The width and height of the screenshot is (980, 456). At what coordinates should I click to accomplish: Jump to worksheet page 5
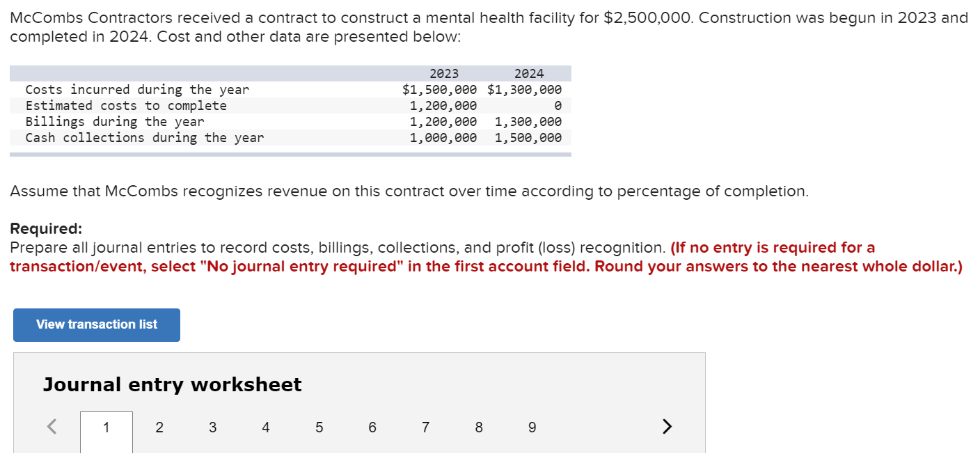pos(319,427)
